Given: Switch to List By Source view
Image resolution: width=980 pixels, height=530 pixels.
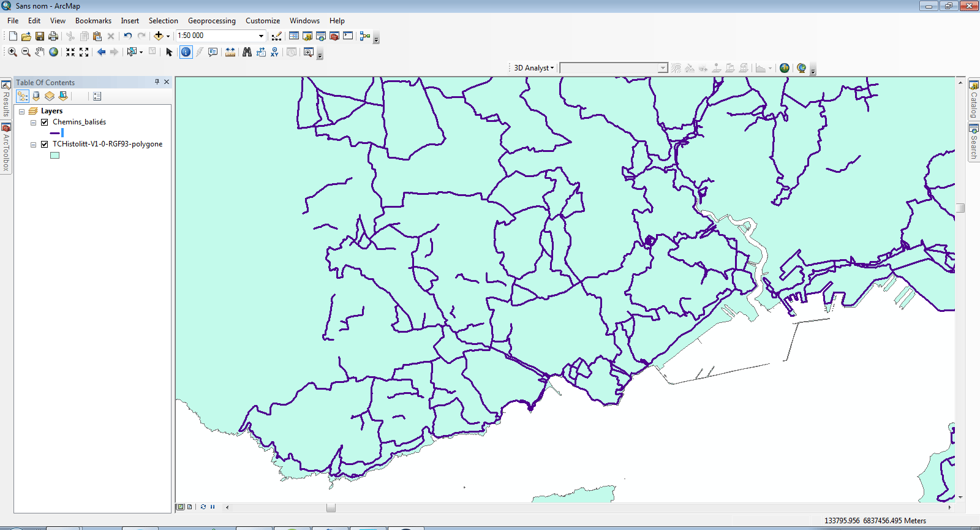Looking at the screenshot, I should tap(36, 96).
